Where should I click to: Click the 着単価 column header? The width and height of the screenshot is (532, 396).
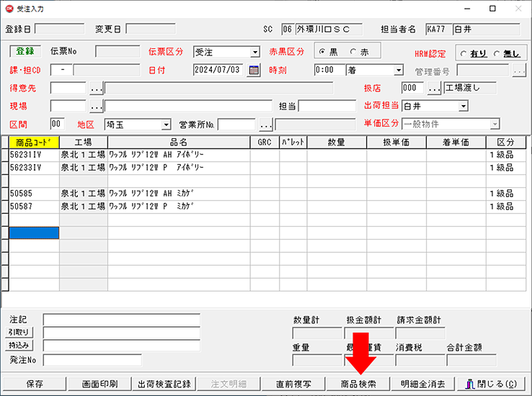pos(456,143)
